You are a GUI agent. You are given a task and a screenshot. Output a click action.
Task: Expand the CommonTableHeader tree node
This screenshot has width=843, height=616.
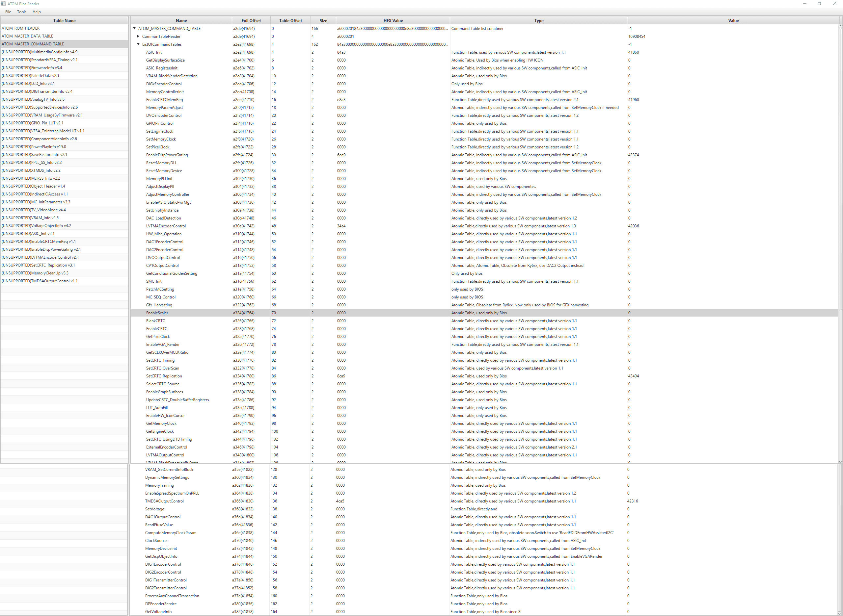138,36
